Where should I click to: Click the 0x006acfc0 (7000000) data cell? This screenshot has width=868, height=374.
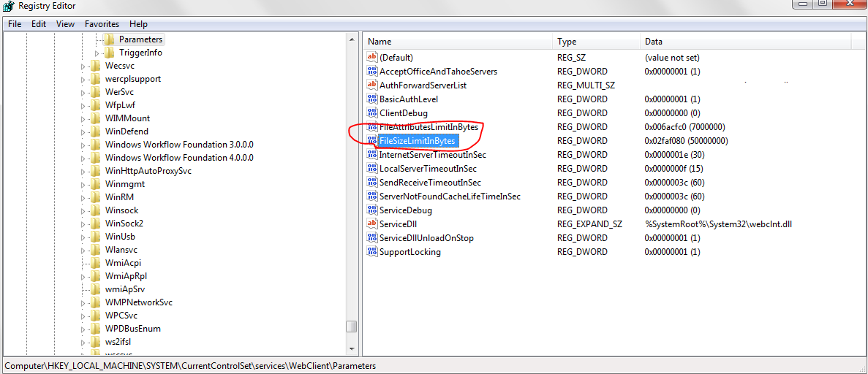tap(684, 126)
